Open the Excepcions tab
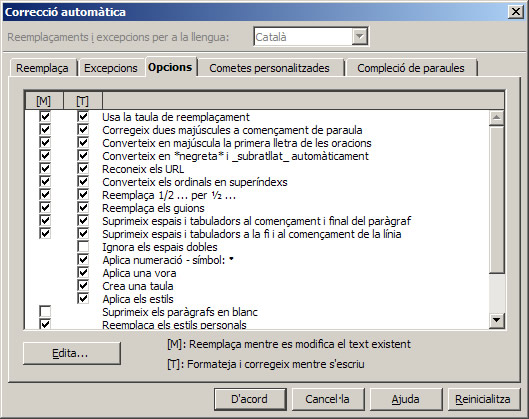Viewport: 529px width, 419px height. tap(111, 68)
